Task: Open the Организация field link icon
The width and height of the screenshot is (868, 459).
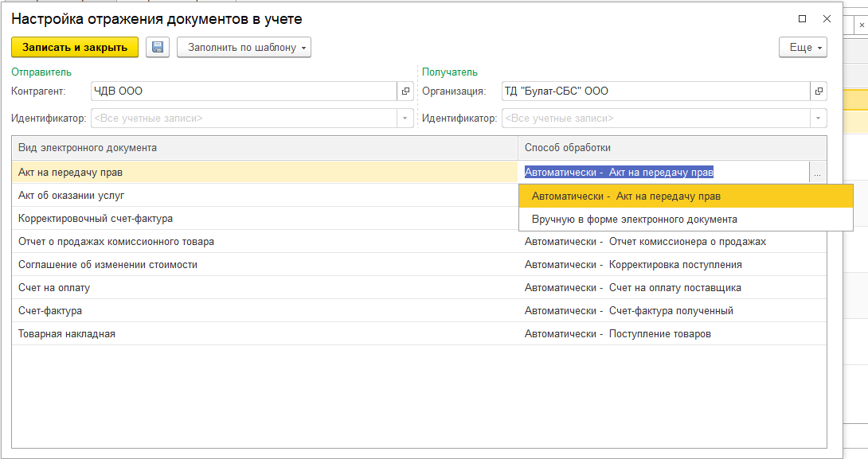Action: [x=818, y=91]
